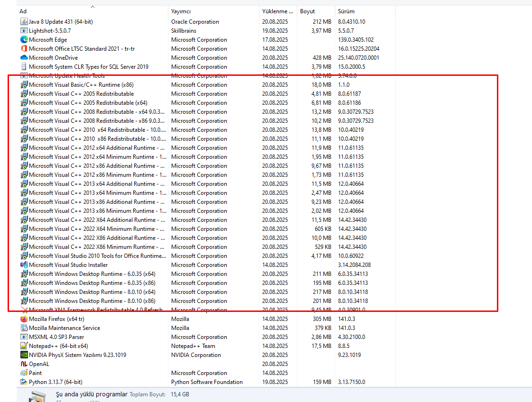Select the Python 3.13.7 icon
Screen dimensions: 532x402
tap(24, 382)
